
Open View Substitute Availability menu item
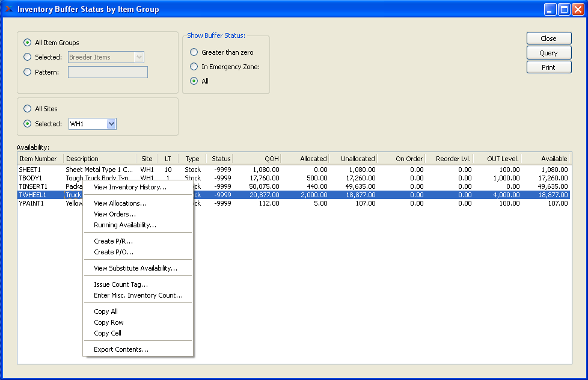pos(135,268)
